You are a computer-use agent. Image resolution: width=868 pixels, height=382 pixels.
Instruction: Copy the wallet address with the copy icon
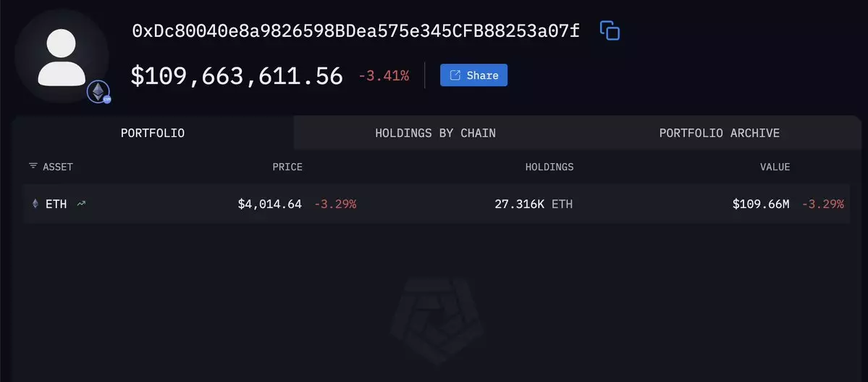click(610, 30)
